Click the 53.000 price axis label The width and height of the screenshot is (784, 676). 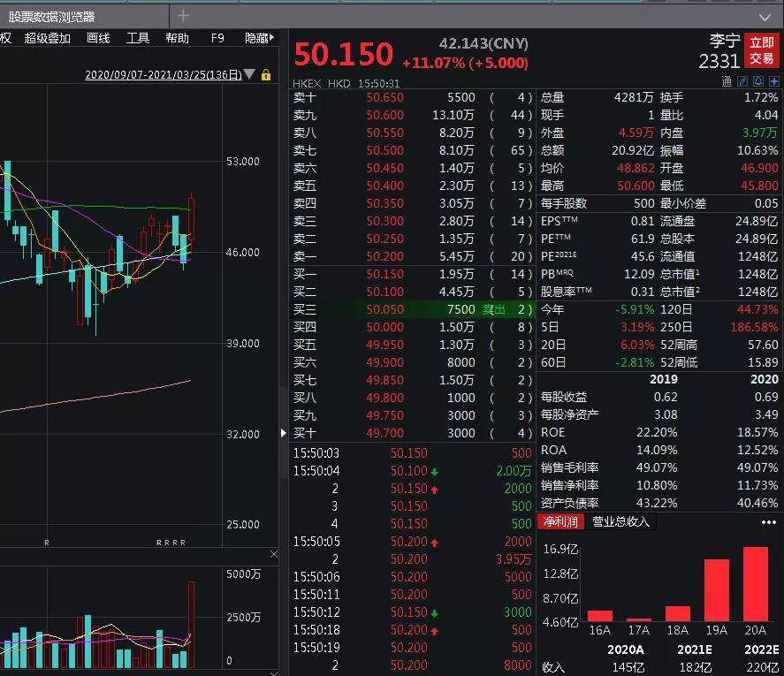pyautogui.click(x=243, y=162)
